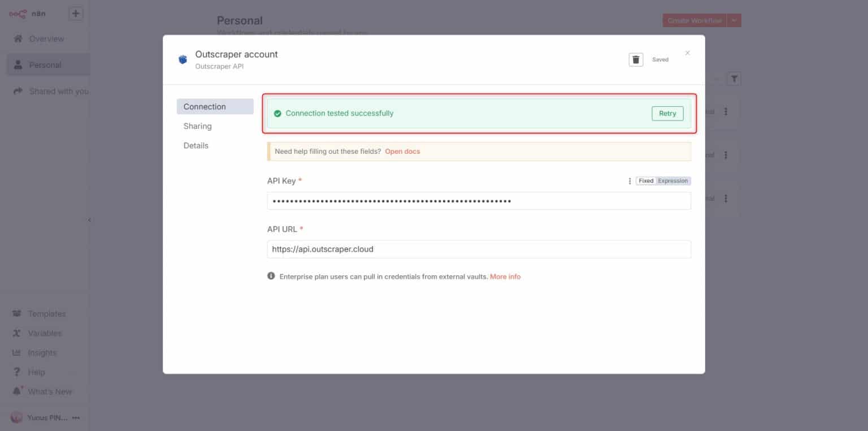Open the filter icon on the credentials list
The image size is (868, 431).
(734, 79)
